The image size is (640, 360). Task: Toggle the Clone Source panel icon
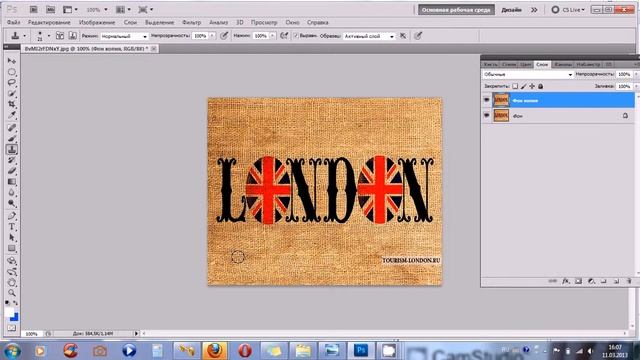[72, 36]
